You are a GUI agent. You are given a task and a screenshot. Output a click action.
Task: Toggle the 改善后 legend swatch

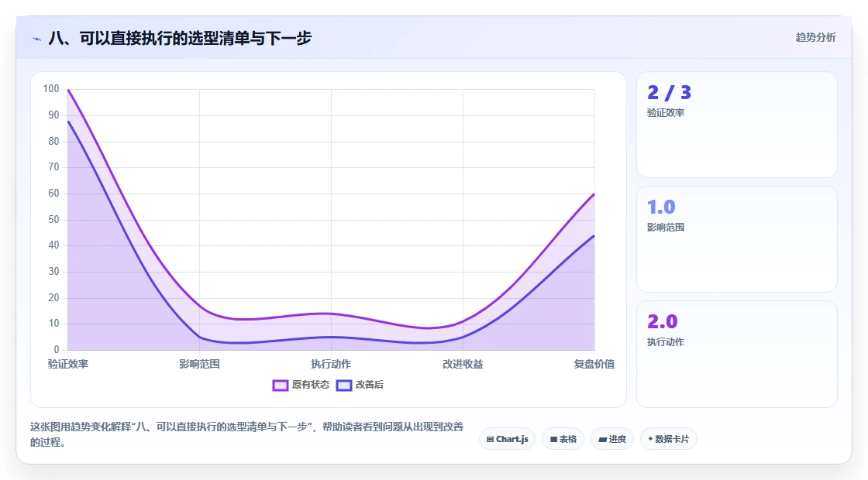coord(344,385)
